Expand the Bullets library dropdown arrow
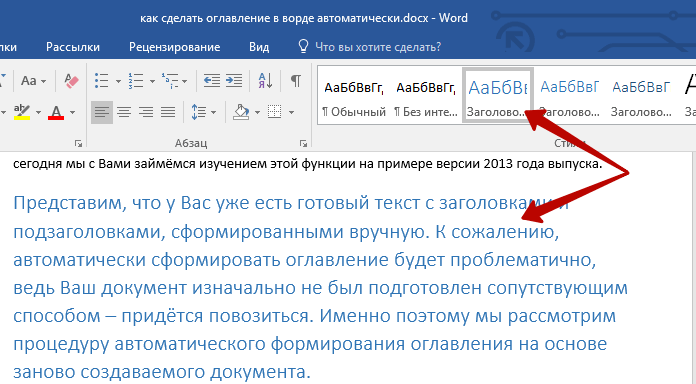The height and width of the screenshot is (384, 696). (x=118, y=81)
